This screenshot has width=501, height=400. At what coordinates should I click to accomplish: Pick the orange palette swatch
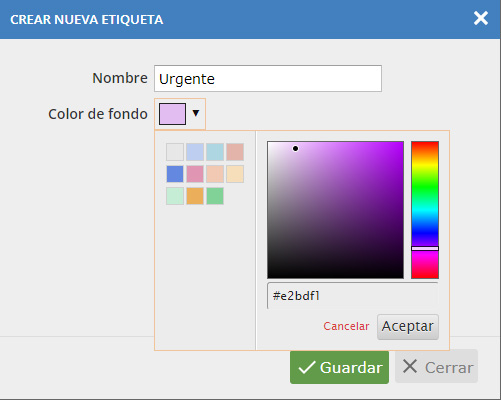(x=195, y=196)
